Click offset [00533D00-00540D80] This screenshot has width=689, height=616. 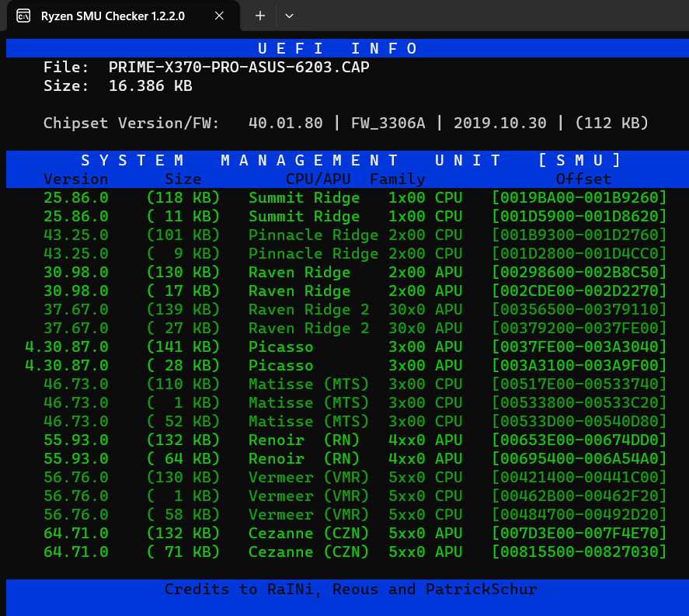click(579, 421)
